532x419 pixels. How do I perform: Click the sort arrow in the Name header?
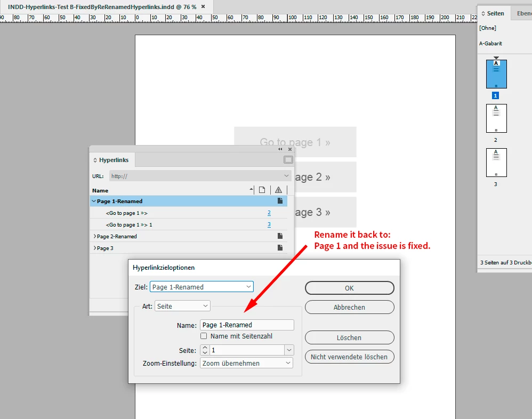point(251,189)
